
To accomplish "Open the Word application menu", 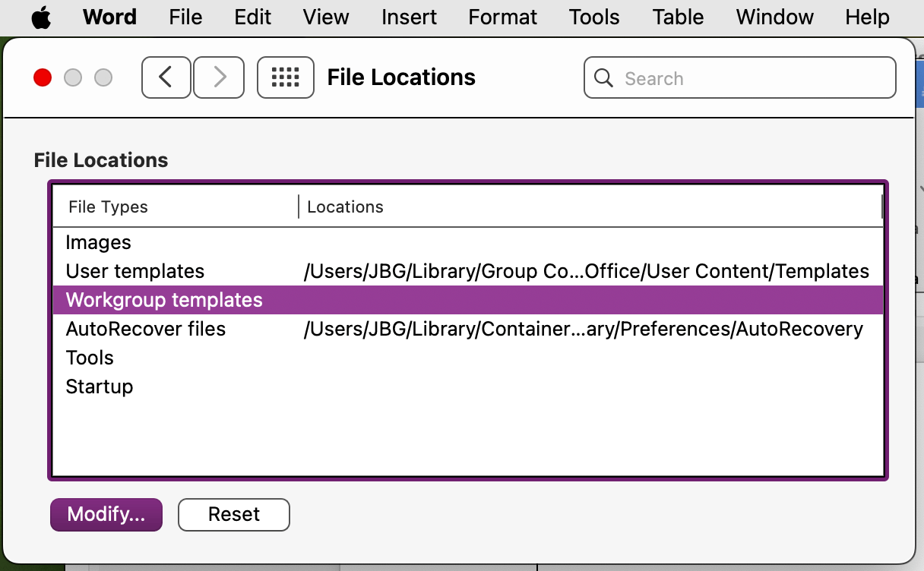I will pos(109,17).
